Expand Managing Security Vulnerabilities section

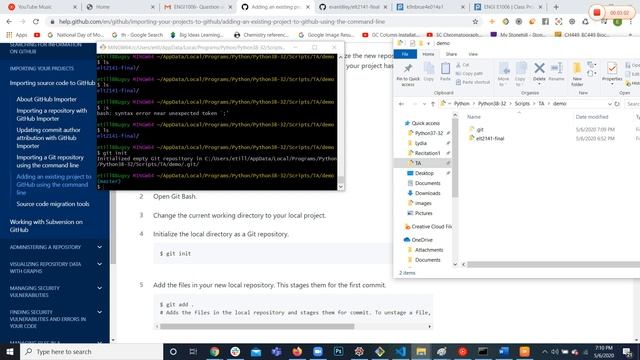[x=100, y=288]
